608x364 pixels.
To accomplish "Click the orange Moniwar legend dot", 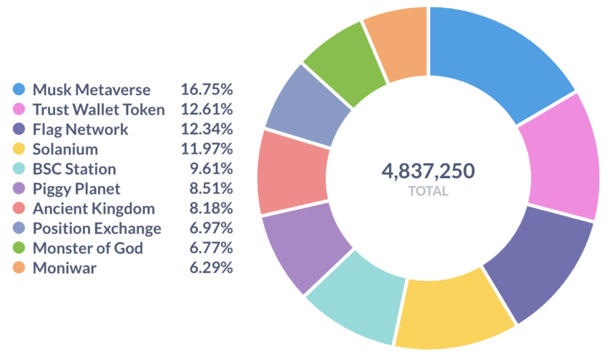I will click(19, 268).
